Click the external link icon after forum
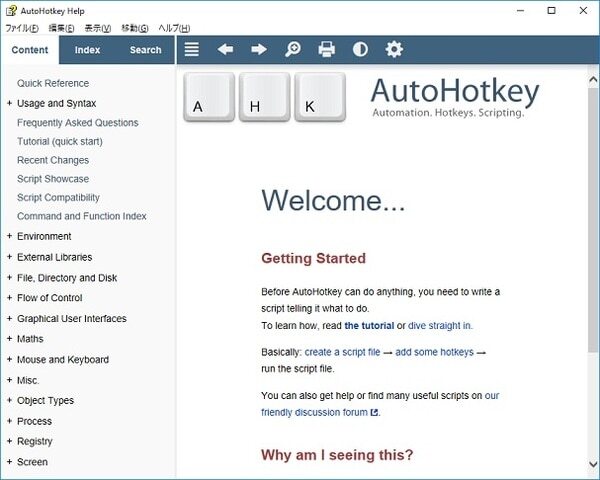The height and width of the screenshot is (480, 600). point(375,412)
